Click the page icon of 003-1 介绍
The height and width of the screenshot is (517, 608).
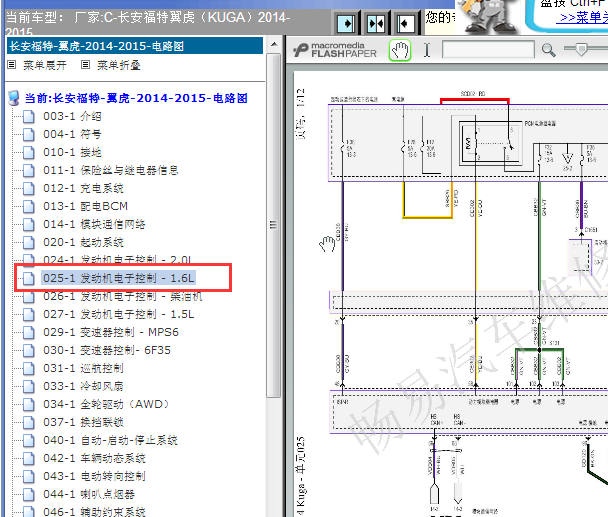point(28,116)
